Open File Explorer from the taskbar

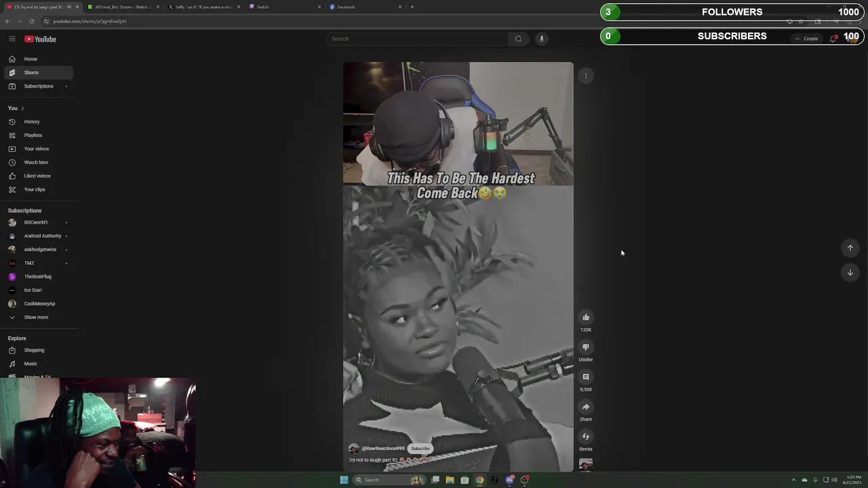click(450, 480)
